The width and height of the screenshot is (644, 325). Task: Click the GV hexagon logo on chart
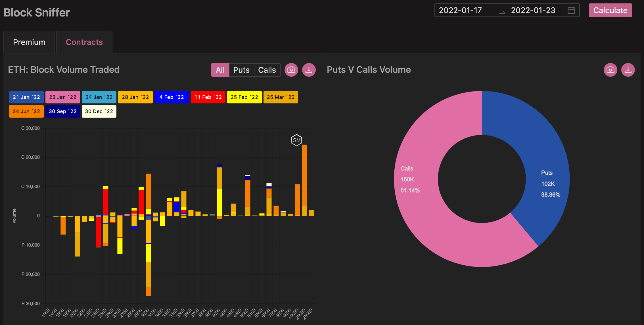coord(296,140)
